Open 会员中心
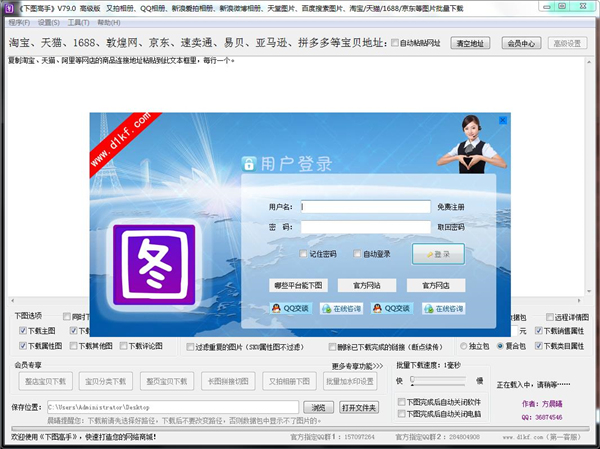The width and height of the screenshot is (600, 449). [521, 43]
